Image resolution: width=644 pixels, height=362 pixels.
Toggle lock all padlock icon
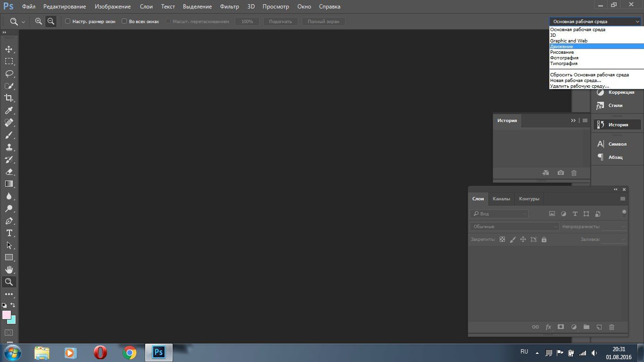[x=544, y=239]
